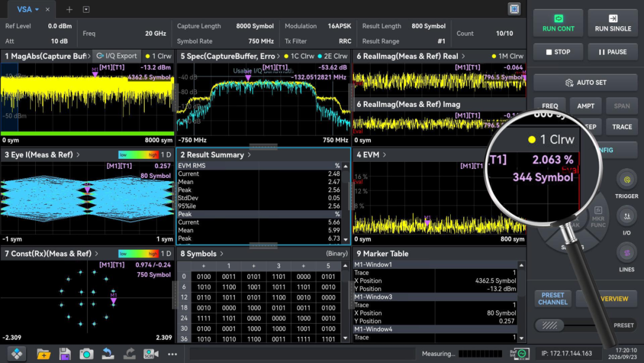Click the measuring progress bar
This screenshot has height=363, width=644.
pos(480,353)
